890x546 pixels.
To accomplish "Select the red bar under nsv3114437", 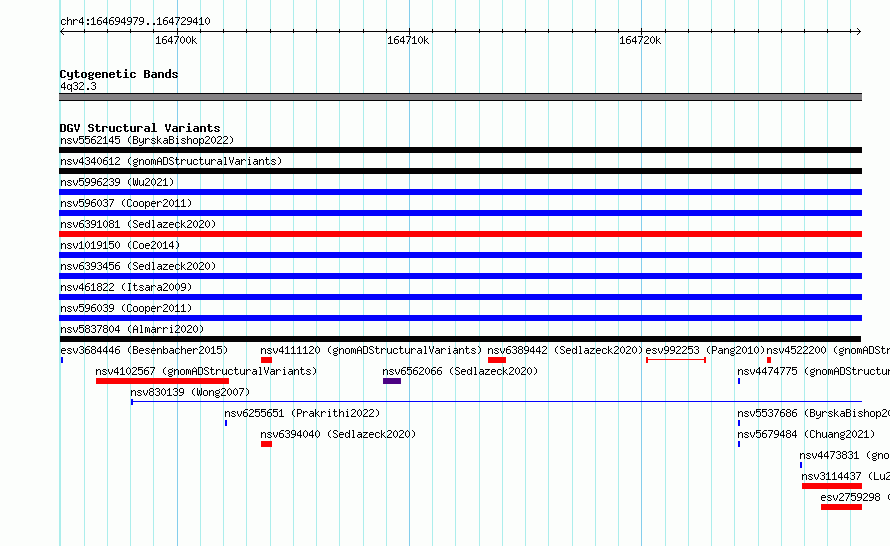I will [832, 486].
